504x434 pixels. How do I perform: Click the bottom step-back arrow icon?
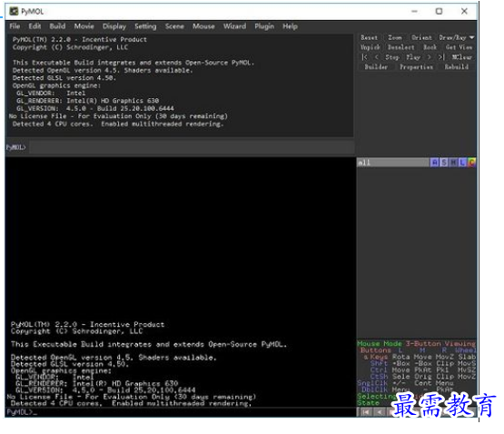point(380,412)
